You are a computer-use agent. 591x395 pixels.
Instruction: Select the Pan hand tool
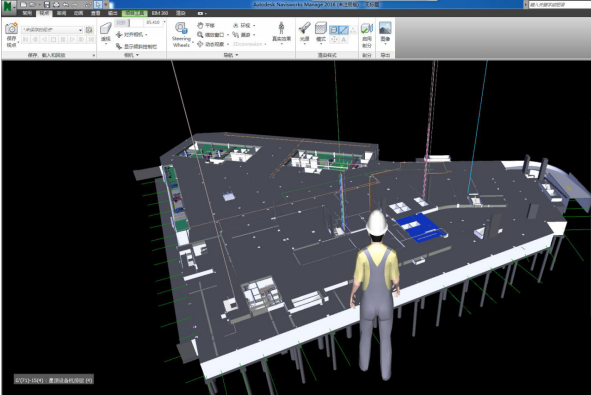[206, 25]
